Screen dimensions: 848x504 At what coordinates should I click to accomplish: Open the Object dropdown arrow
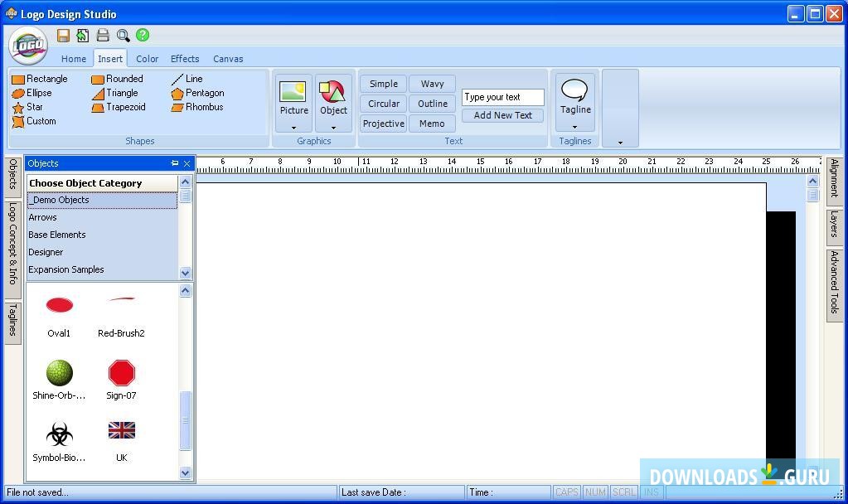[x=333, y=128]
